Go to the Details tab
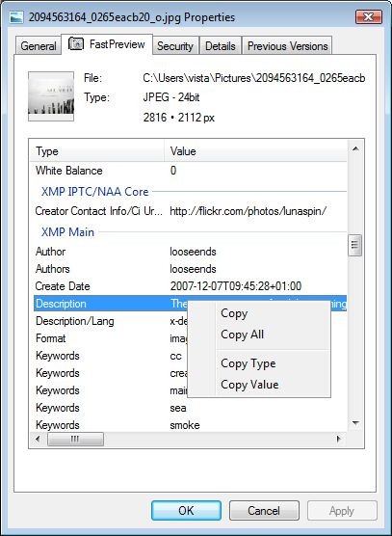The height and width of the screenshot is (536, 392). point(221,46)
